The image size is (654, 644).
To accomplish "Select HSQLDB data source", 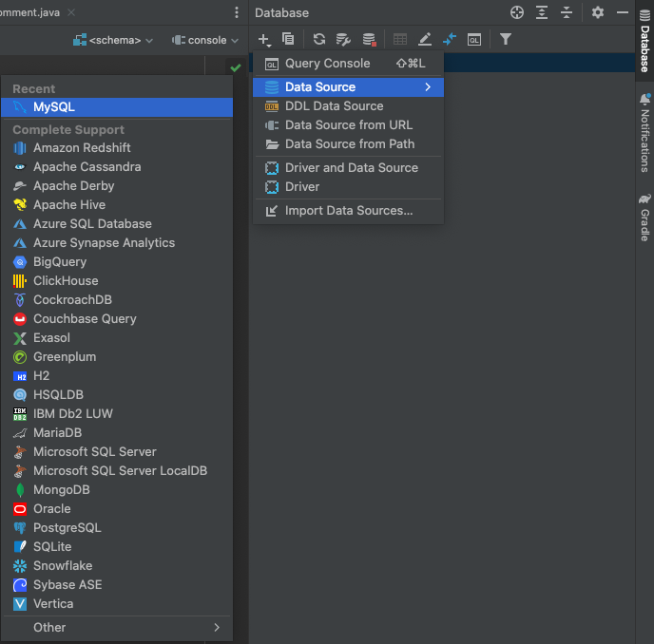I will (x=117, y=395).
